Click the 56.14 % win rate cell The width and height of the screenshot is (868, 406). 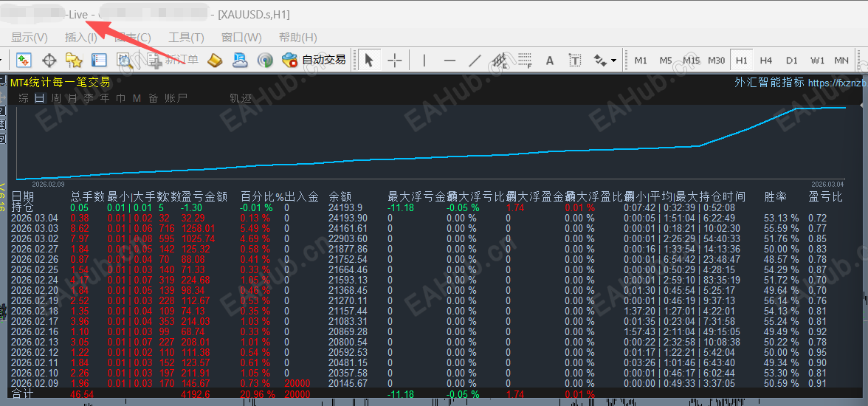(782, 300)
